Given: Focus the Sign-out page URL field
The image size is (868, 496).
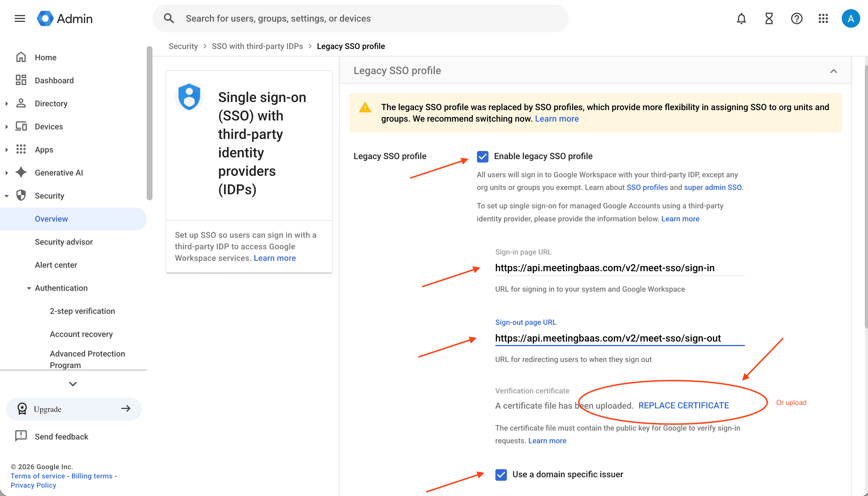Looking at the screenshot, I should (x=620, y=338).
